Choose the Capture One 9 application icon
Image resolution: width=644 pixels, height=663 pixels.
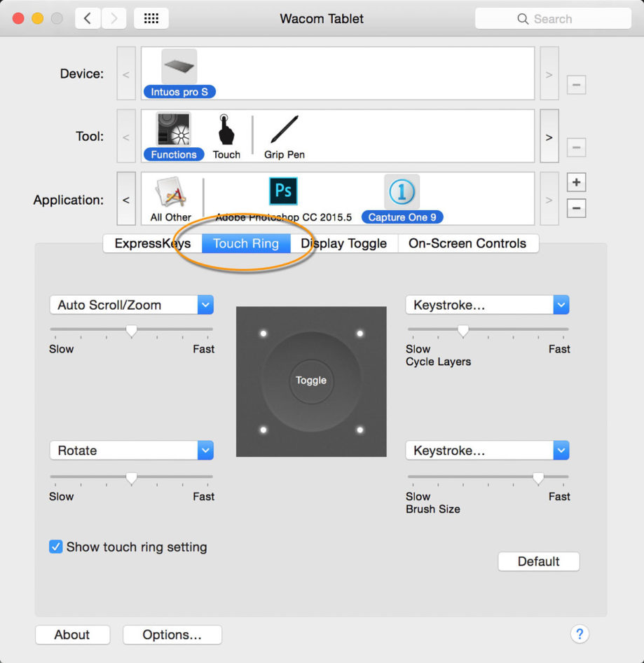click(402, 192)
